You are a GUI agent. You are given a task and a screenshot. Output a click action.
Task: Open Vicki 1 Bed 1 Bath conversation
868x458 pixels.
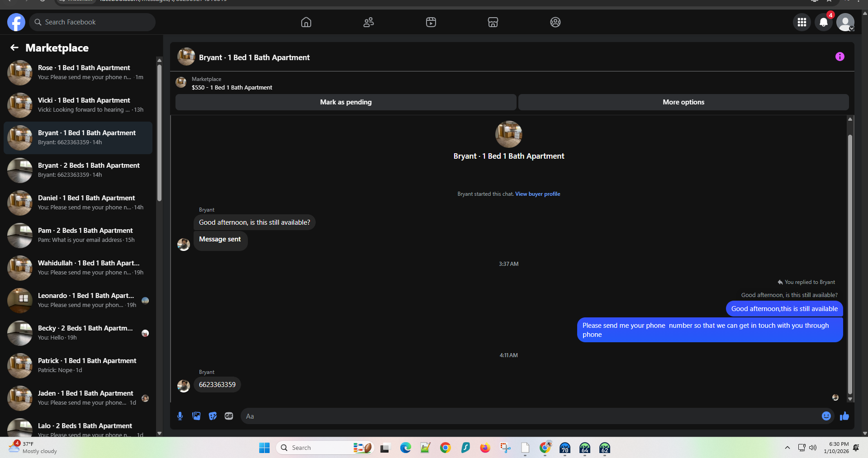78,105
